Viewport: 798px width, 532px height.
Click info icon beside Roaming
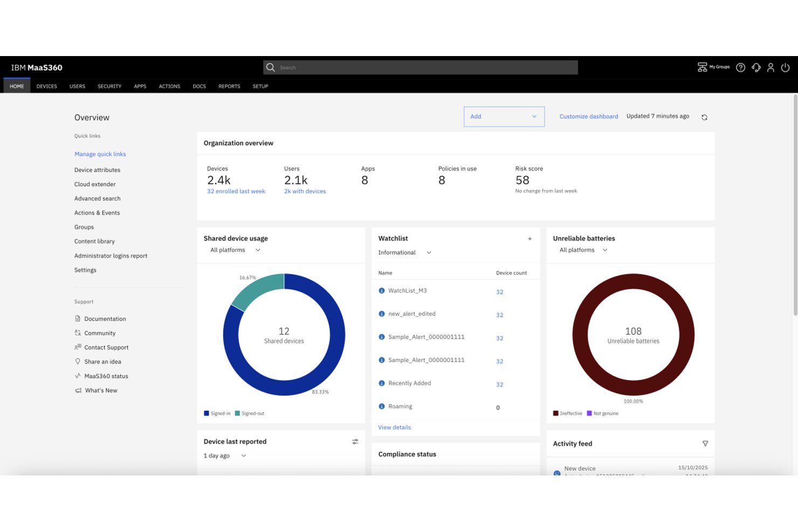pos(382,406)
